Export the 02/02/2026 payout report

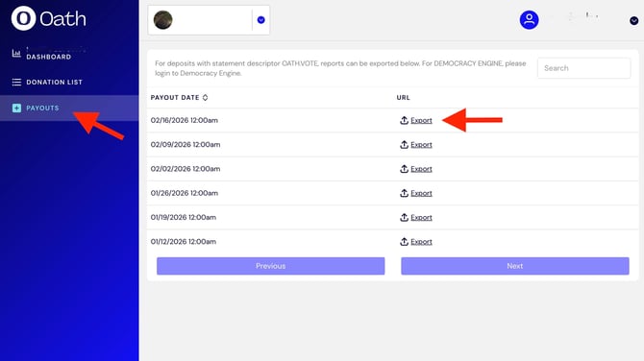421,169
